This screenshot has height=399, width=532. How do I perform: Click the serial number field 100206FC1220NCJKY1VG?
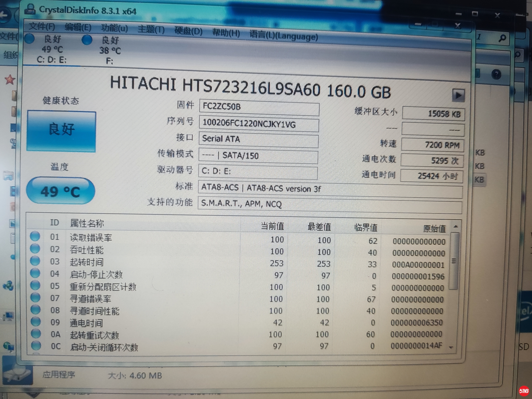coord(259,124)
